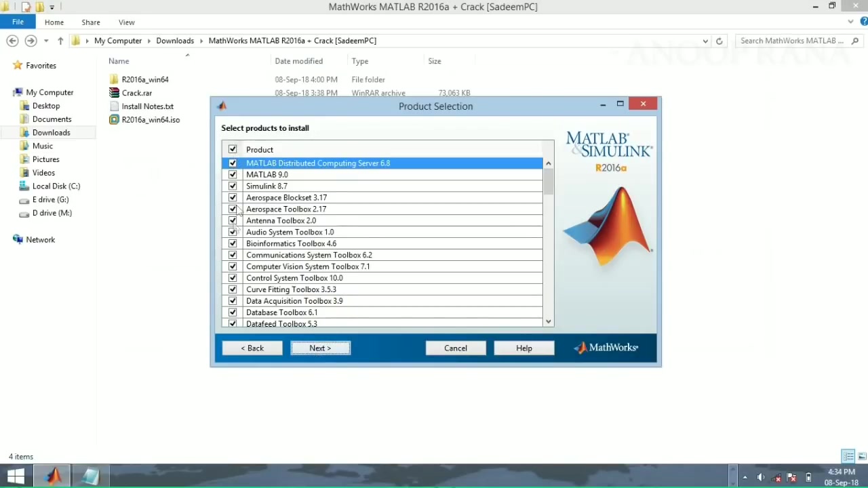
Task: Uncheck the Antenna Toolbox 2.0 checkbox
Action: (x=233, y=221)
